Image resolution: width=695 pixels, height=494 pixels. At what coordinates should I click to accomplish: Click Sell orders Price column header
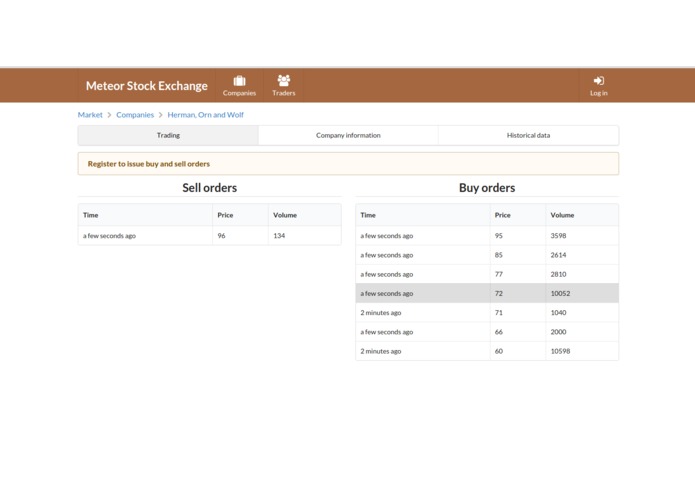click(x=240, y=215)
